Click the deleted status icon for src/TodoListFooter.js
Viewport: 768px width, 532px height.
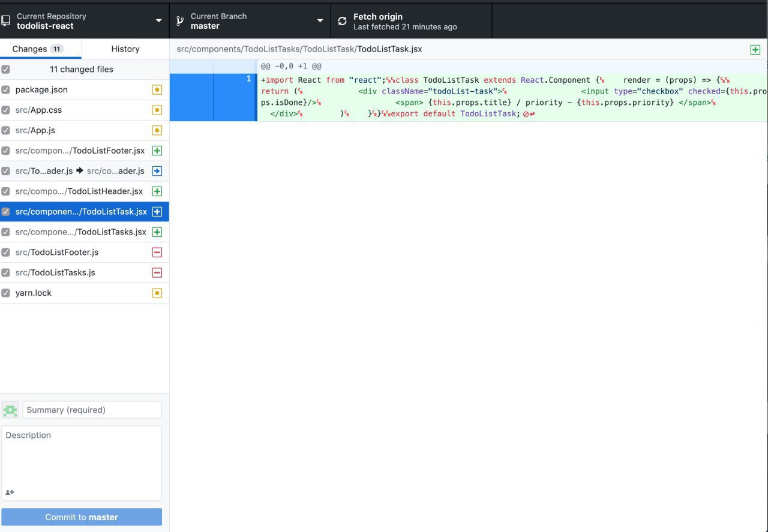(157, 253)
